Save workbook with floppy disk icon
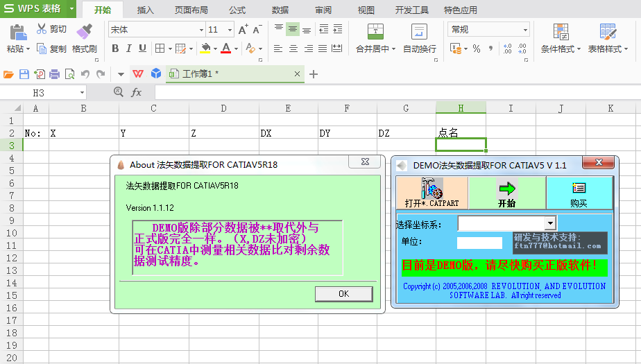 click(24, 74)
